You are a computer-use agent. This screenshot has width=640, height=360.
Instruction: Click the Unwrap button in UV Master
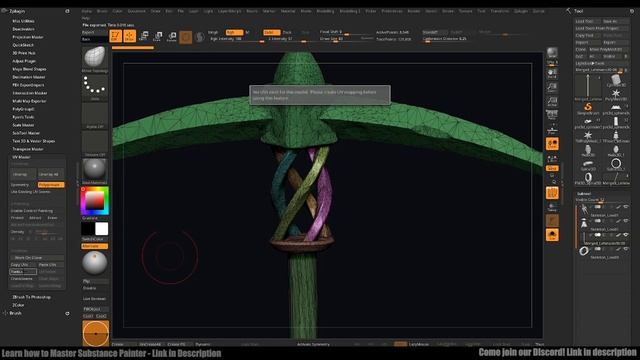pos(23,174)
